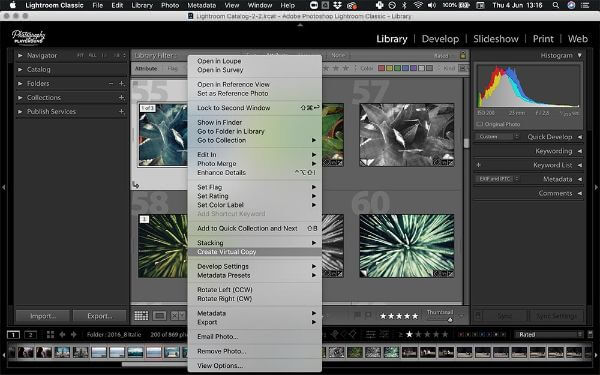The image size is (600, 375).
Task: Click the Grid view icon in the toolbar
Action: point(141,316)
